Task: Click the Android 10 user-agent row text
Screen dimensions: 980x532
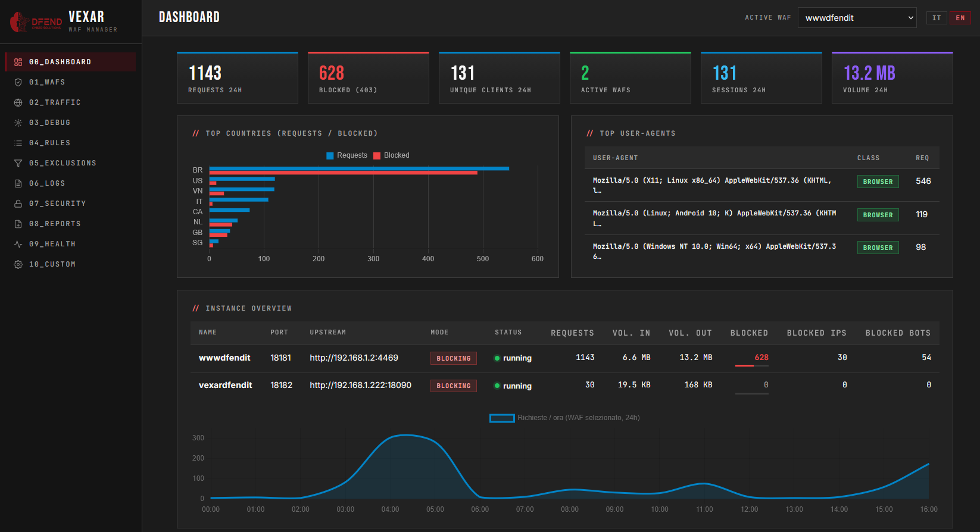Action: point(714,218)
